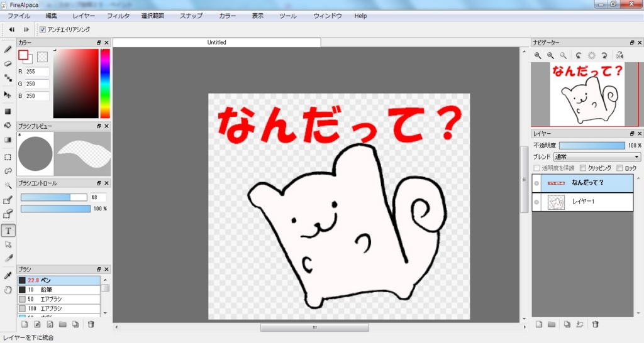Click Navigator zoom in icon

coord(538,55)
